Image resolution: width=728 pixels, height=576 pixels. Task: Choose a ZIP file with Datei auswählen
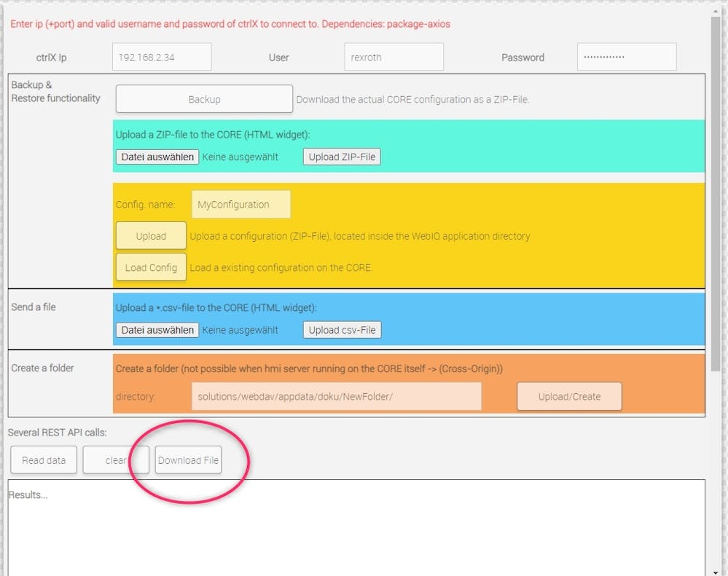tap(157, 157)
